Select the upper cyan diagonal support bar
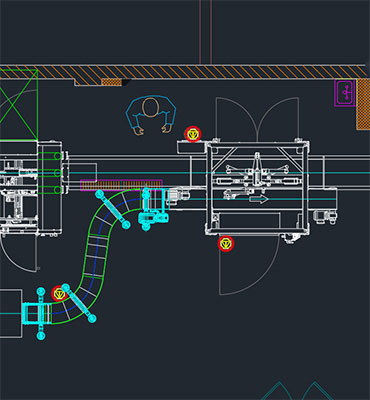 pos(113,209)
